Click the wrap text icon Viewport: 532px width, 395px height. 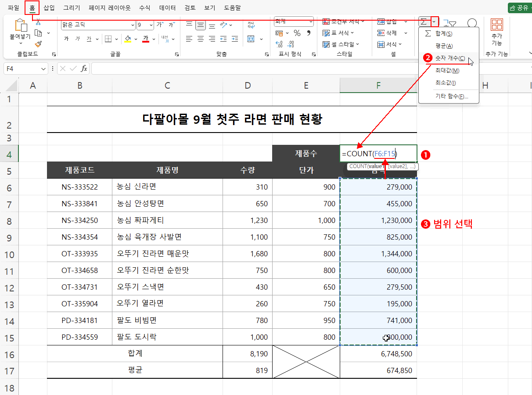pyautogui.click(x=251, y=25)
